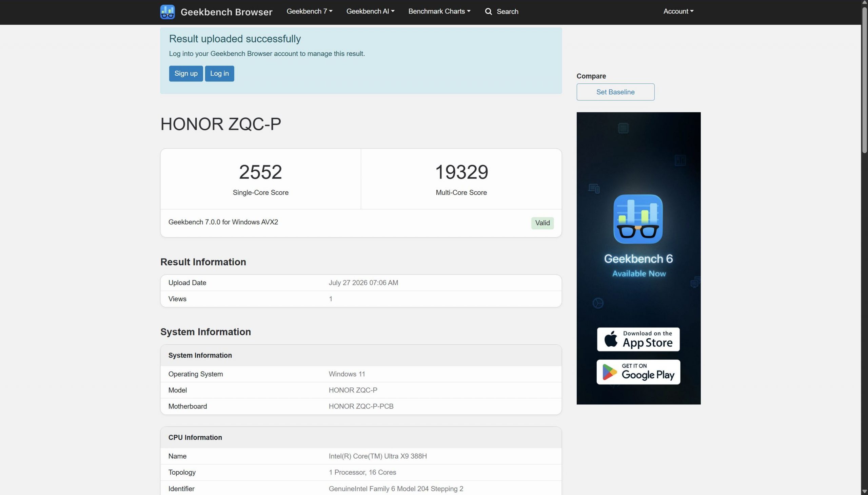Click the 'Result uploaded successfully' heading
Viewport: 868px width, 495px height.
pyautogui.click(x=235, y=39)
